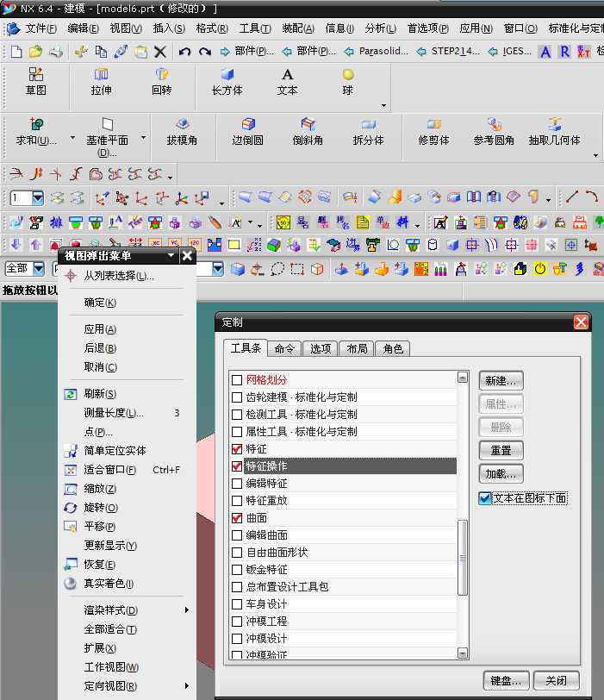This screenshot has height=700, width=604.
Task: Click the redo arrow icon
Action: (205, 52)
